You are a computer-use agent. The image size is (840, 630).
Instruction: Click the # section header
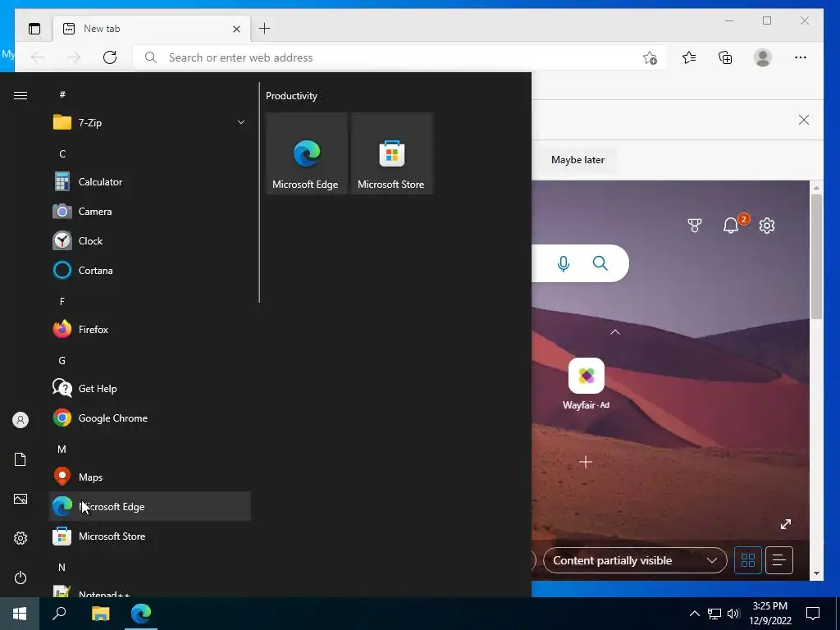coord(62,94)
